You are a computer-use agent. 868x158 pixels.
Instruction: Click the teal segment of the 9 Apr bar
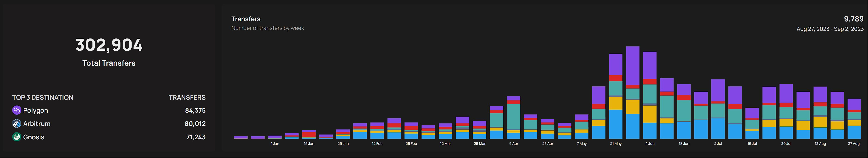[x=513, y=117]
